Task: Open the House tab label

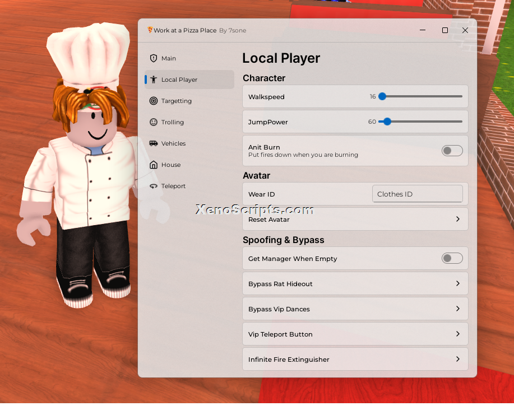Action: click(171, 165)
